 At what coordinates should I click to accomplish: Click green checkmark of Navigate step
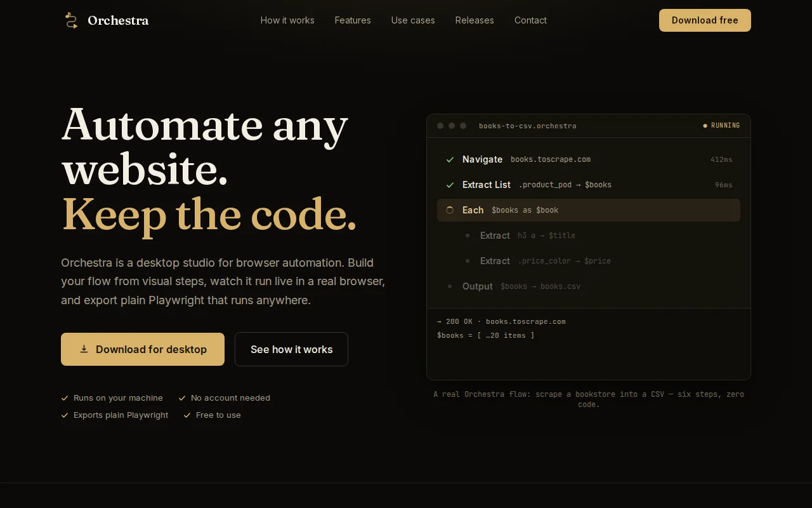(450, 159)
